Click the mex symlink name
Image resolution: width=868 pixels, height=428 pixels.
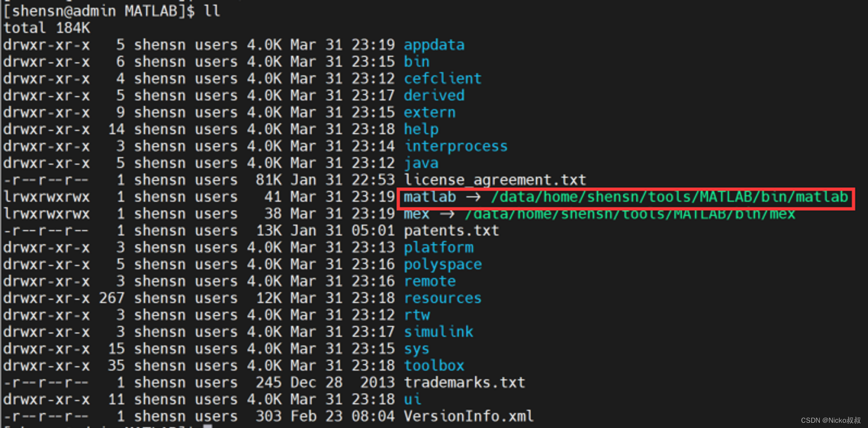pyautogui.click(x=417, y=214)
